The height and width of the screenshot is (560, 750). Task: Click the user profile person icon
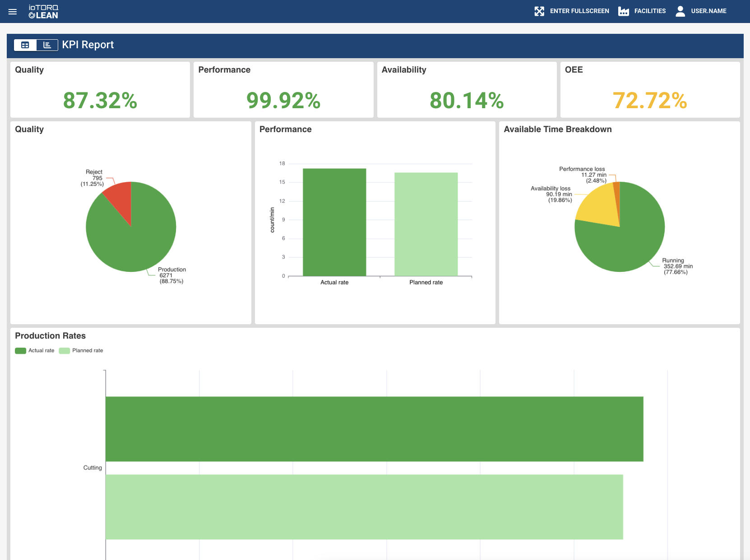click(x=680, y=11)
